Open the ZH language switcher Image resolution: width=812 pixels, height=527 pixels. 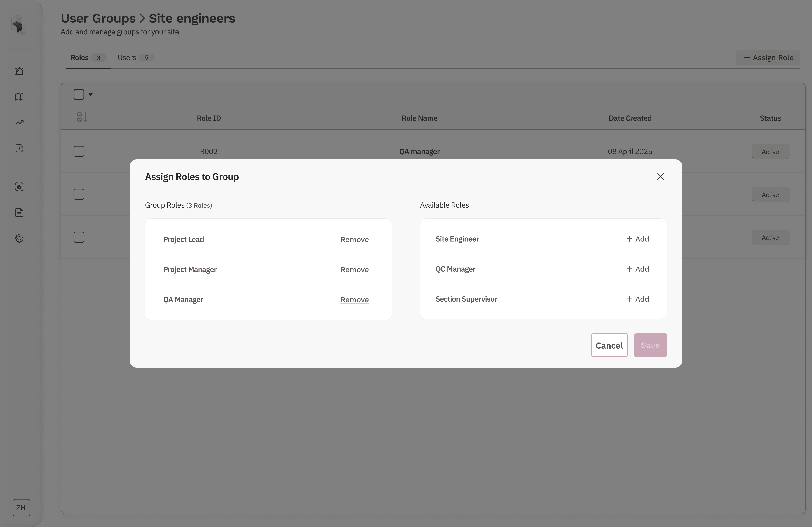[21, 508]
